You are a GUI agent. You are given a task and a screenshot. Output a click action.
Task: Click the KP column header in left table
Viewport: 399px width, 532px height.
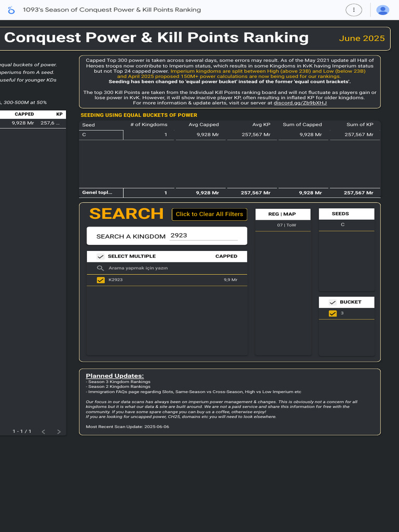click(x=59, y=114)
